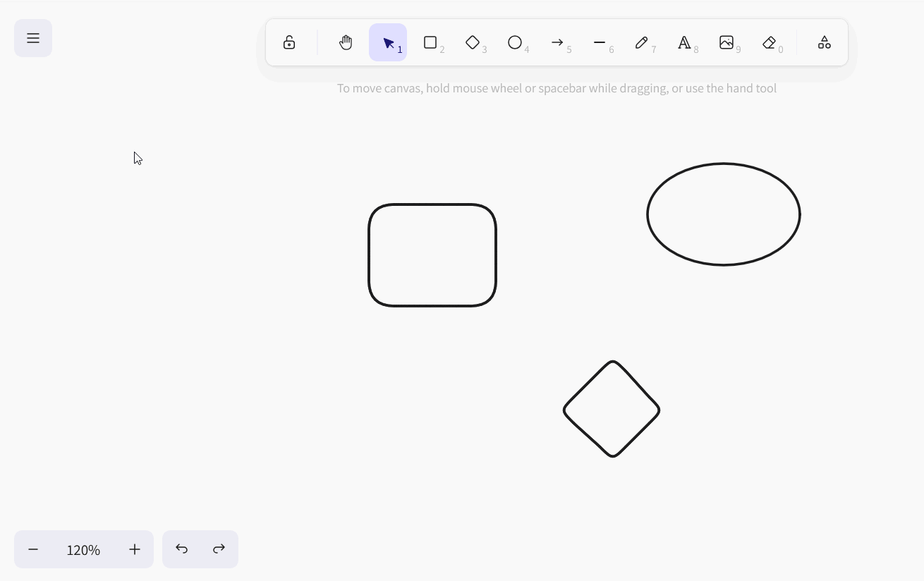Viewport: 924px width, 581px height.
Task: Expand the More tools shapes menu
Action: pos(824,43)
